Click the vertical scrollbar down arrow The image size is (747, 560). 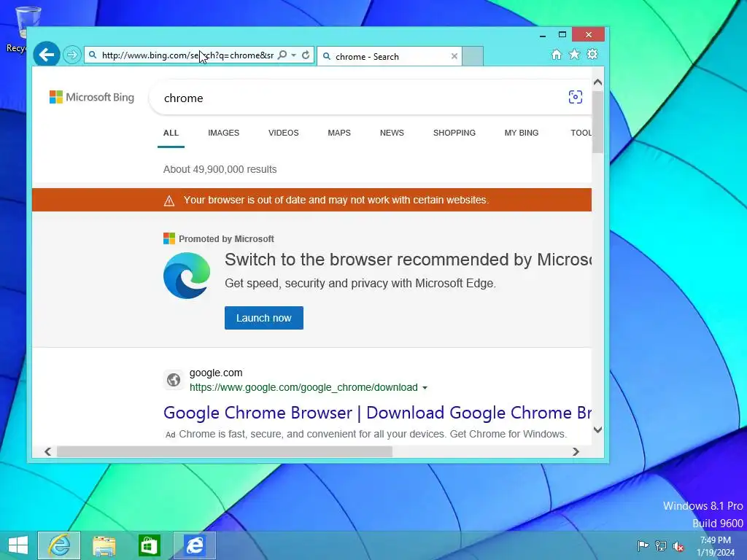click(598, 429)
